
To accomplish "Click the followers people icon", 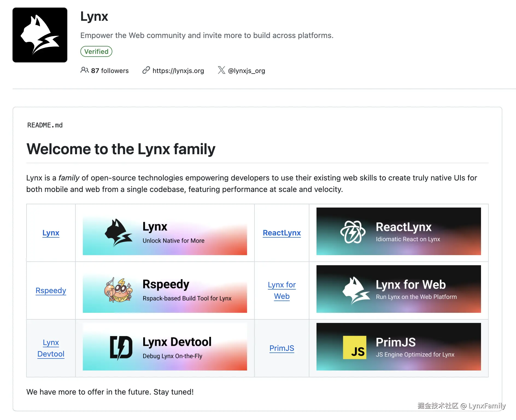I will tap(84, 71).
